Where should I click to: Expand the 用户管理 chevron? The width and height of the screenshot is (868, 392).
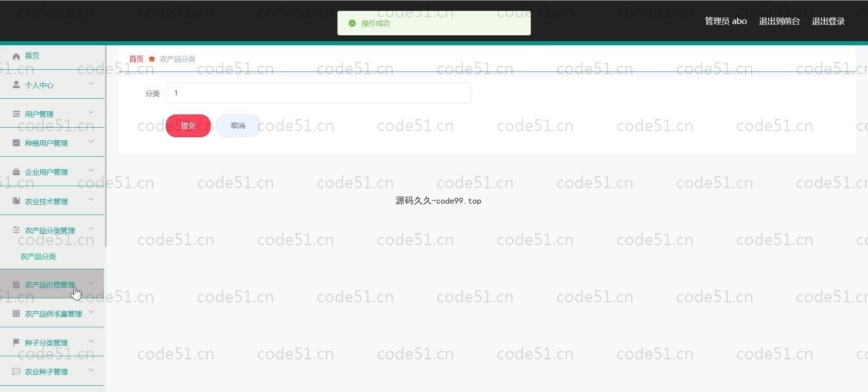pyautogui.click(x=91, y=112)
